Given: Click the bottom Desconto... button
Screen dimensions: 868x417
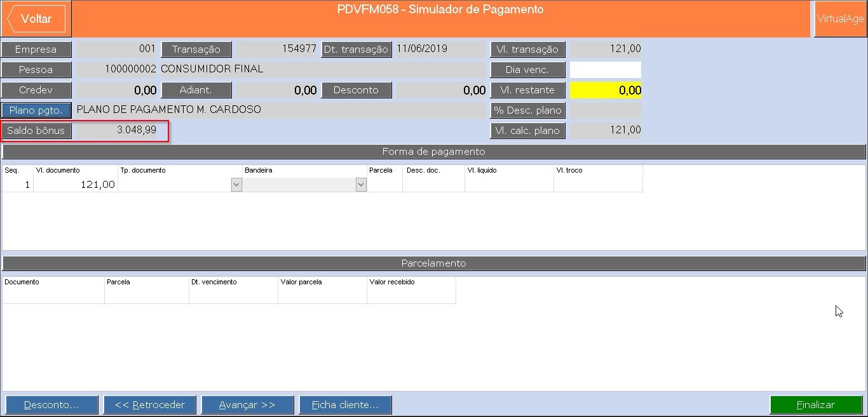Looking at the screenshot, I should tap(51, 405).
